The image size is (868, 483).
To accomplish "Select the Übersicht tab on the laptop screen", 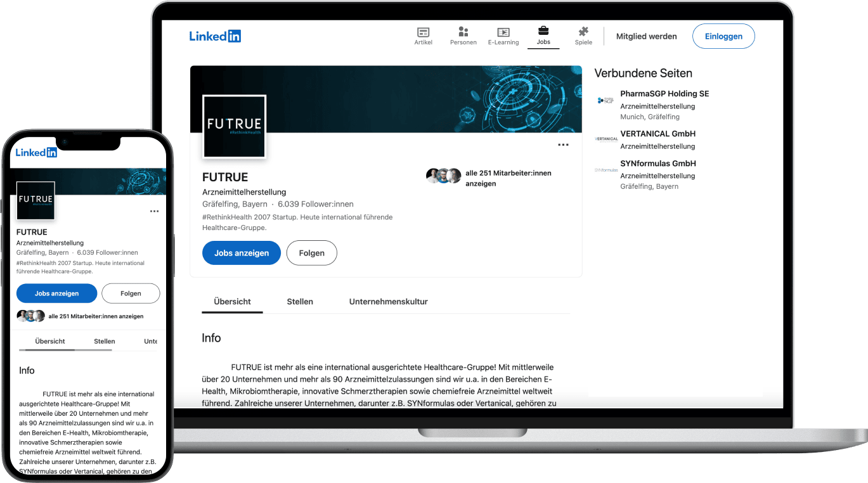I will [x=232, y=302].
